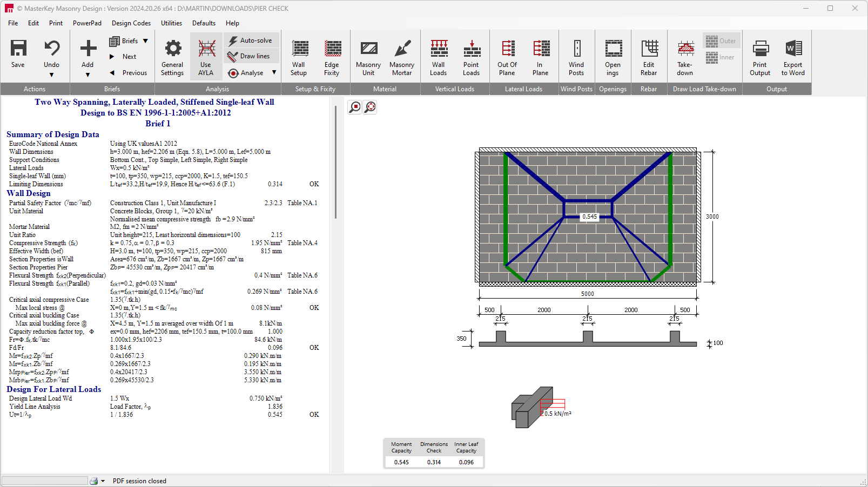Open the PowerPad menu
The height and width of the screenshot is (487, 868).
point(87,23)
